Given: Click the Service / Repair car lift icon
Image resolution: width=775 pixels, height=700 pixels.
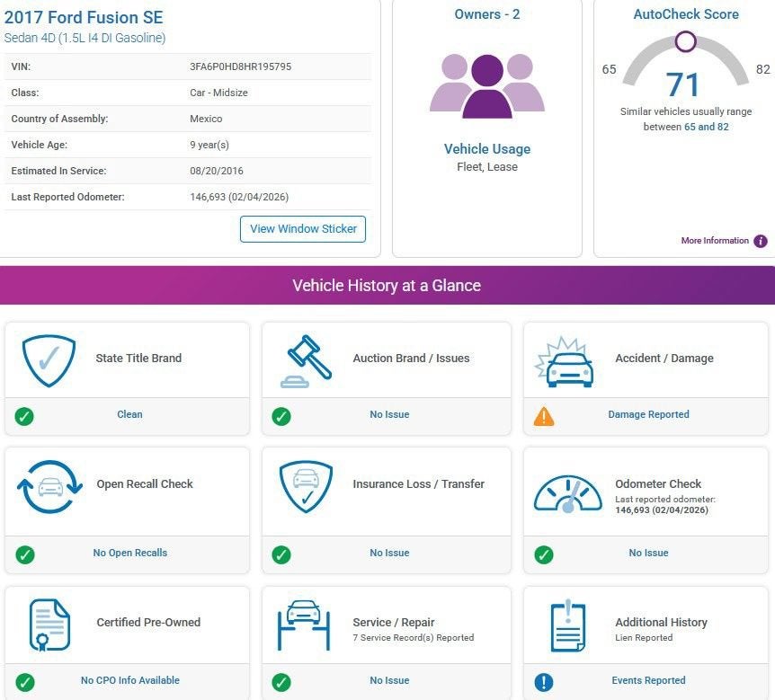Looking at the screenshot, I should (304, 625).
